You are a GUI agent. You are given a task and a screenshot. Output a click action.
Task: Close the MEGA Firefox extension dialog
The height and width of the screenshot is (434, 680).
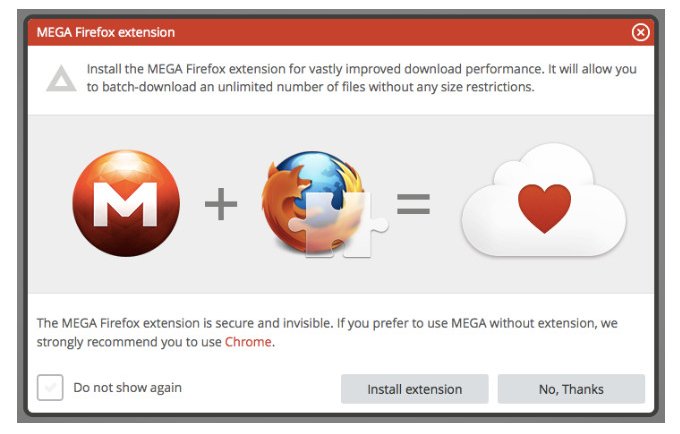(x=640, y=32)
